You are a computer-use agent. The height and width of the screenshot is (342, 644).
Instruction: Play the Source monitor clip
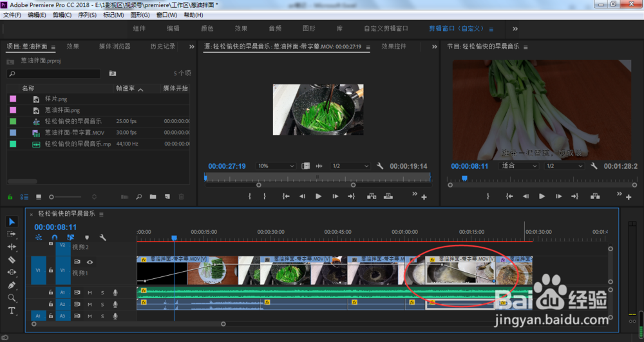coord(318,196)
